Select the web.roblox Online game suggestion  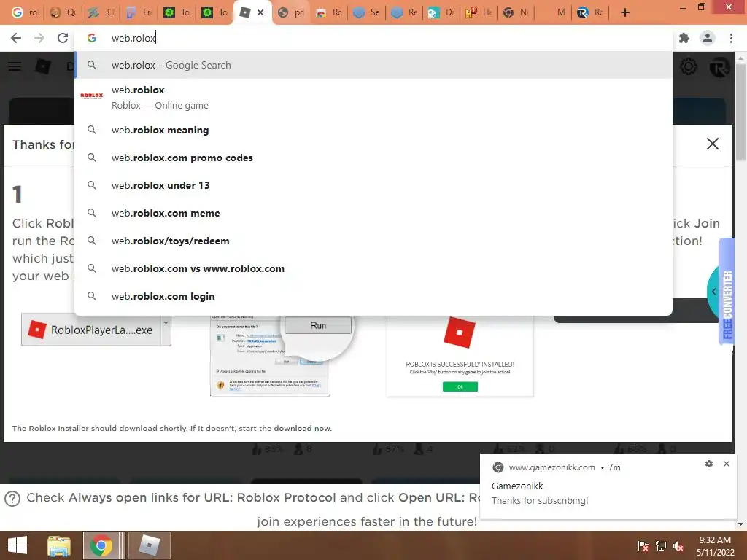coord(373,98)
